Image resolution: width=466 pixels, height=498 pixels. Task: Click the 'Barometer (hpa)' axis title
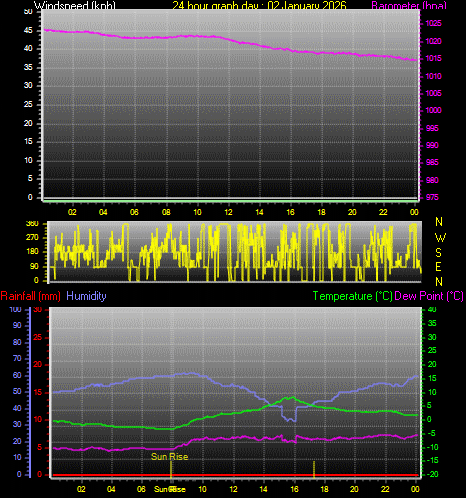click(x=409, y=5)
